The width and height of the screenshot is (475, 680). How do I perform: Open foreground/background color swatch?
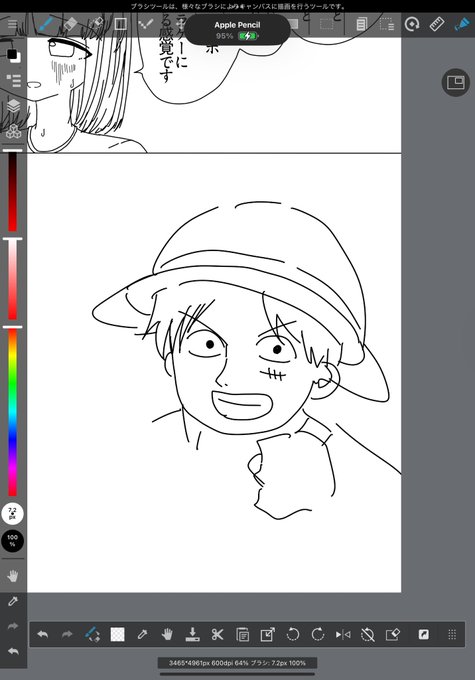coord(13,56)
